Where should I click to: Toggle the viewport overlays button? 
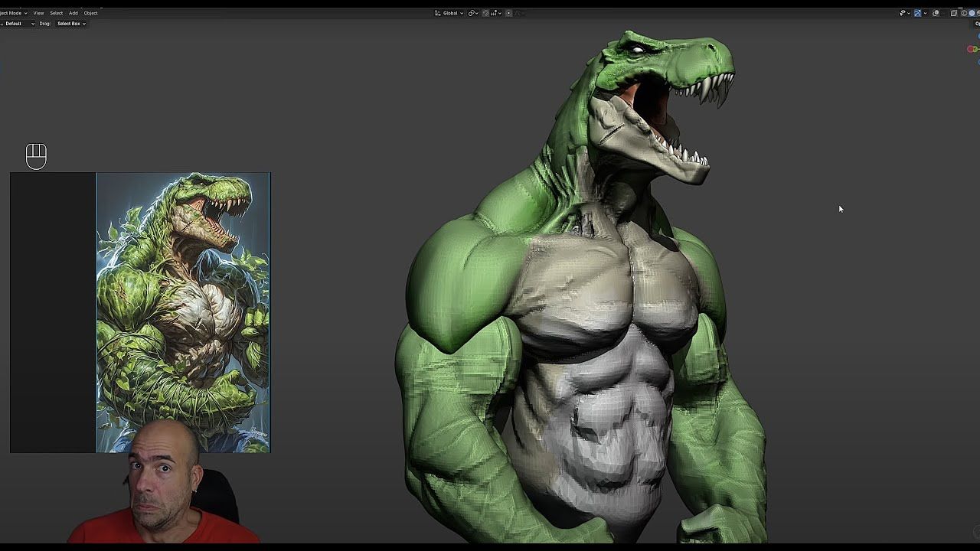pos(936,13)
